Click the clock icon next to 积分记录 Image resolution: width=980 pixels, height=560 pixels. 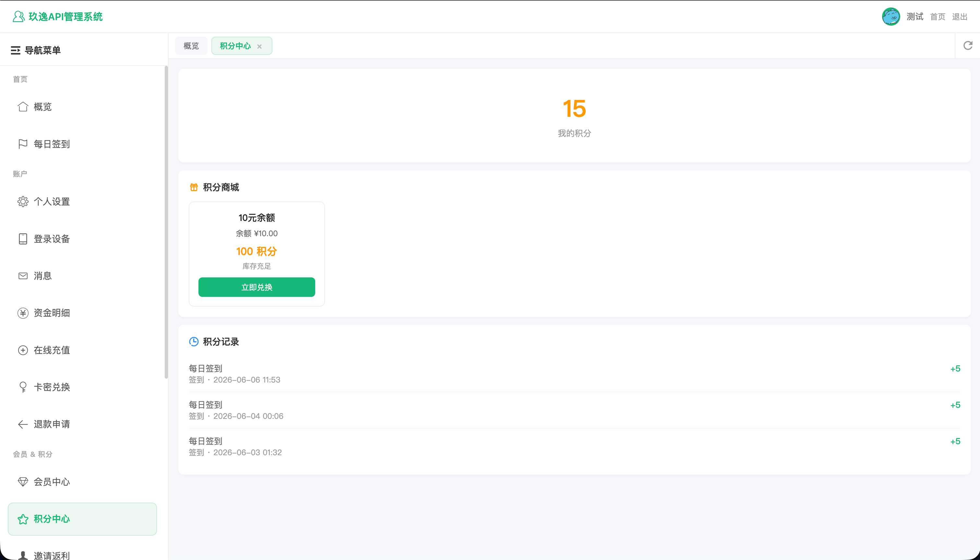(x=194, y=342)
